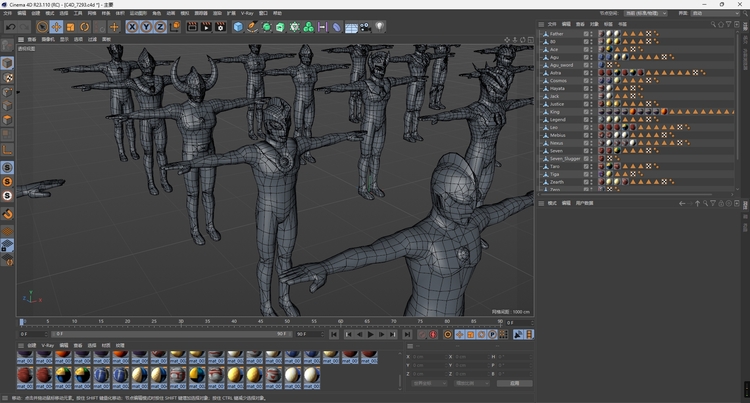Image resolution: width=750 pixels, height=403 pixels.
Task: Select the Live Selection tool
Action: (42, 27)
